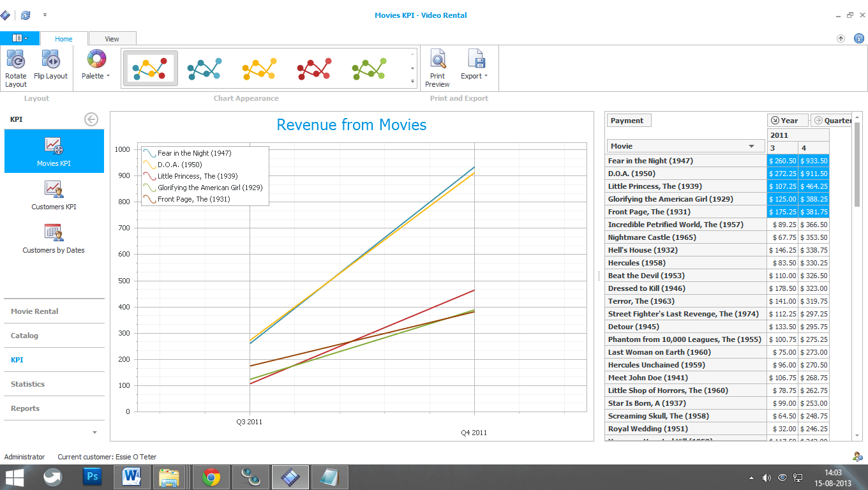Switch to the View ribbon tab
The image size is (868, 490).
[112, 39]
